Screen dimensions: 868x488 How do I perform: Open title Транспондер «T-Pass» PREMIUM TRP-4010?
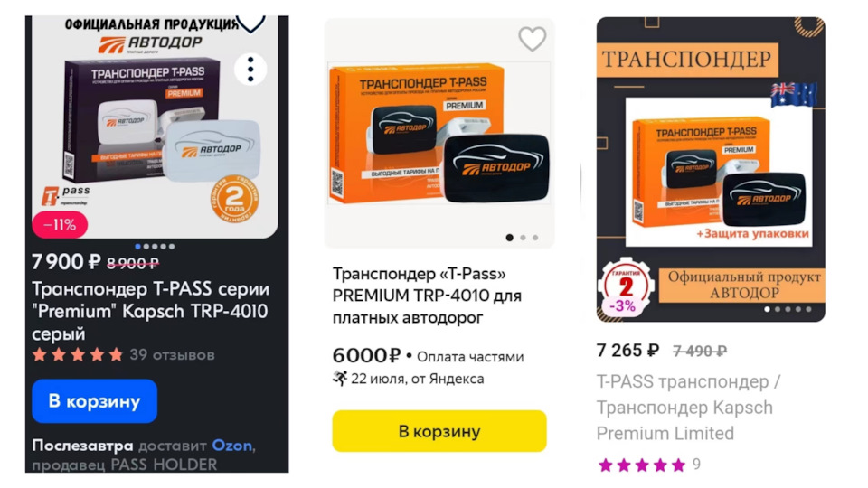427,296
